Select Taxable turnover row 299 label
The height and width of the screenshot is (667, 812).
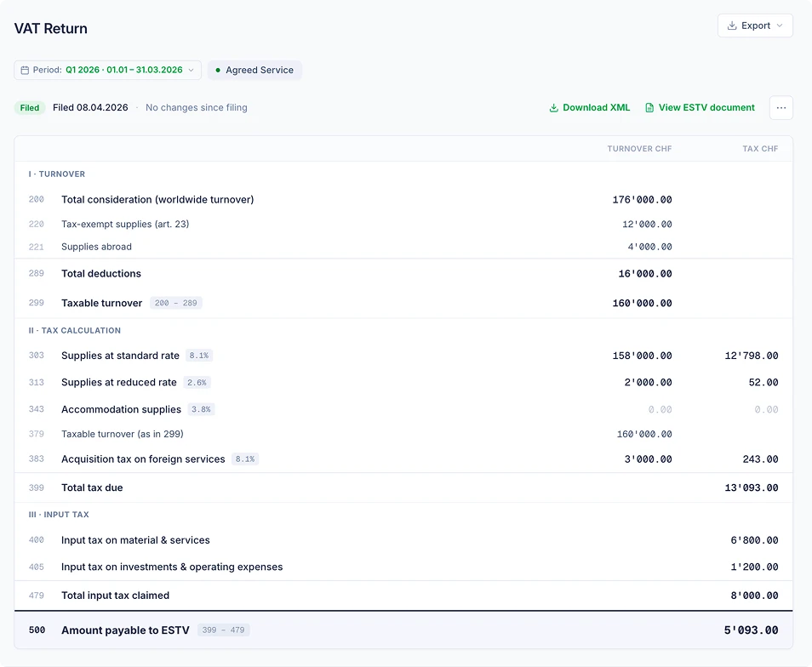tap(101, 303)
